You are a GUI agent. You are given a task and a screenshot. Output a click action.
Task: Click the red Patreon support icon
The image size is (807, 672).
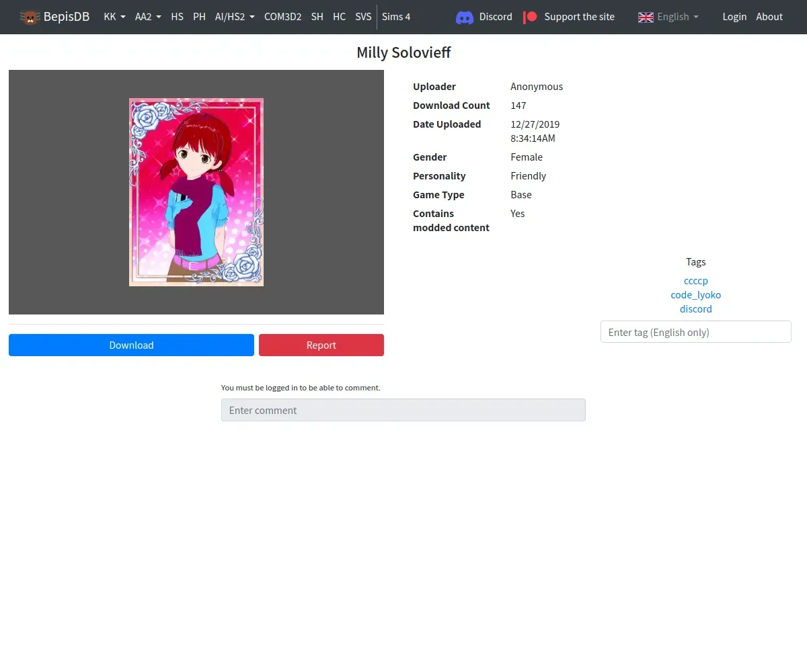(x=531, y=17)
